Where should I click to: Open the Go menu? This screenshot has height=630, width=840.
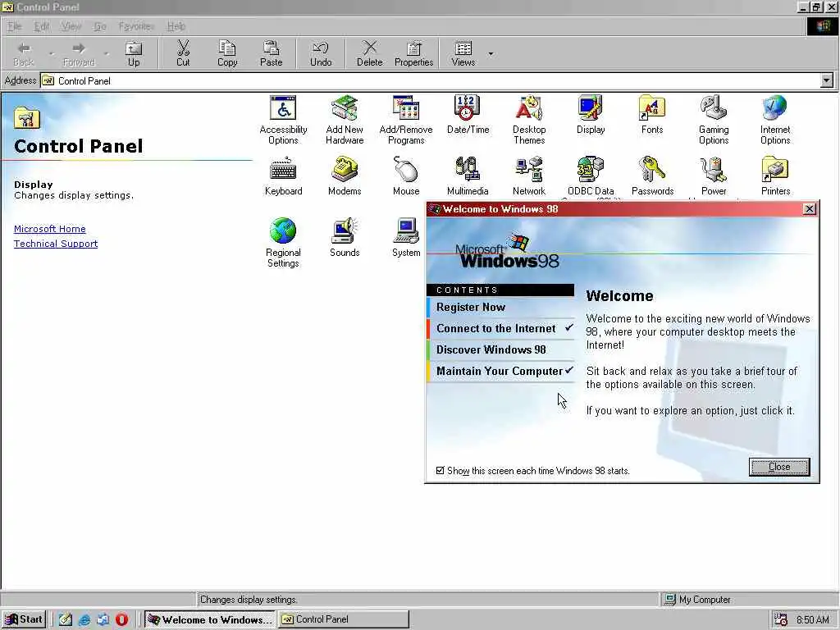click(99, 26)
